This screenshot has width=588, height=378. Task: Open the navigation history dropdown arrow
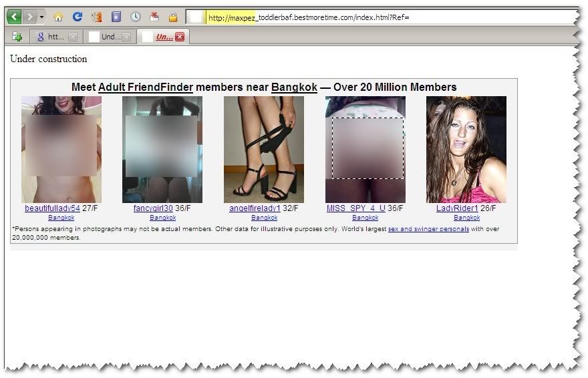click(41, 17)
